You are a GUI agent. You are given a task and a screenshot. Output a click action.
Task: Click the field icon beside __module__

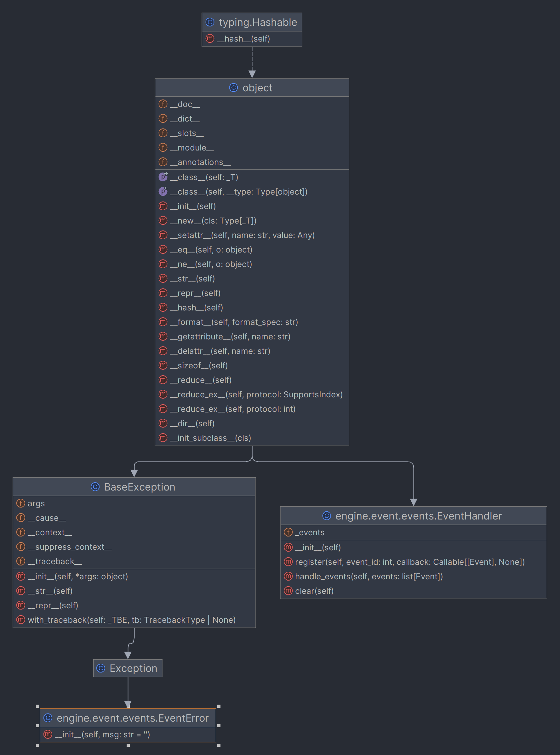point(163,147)
